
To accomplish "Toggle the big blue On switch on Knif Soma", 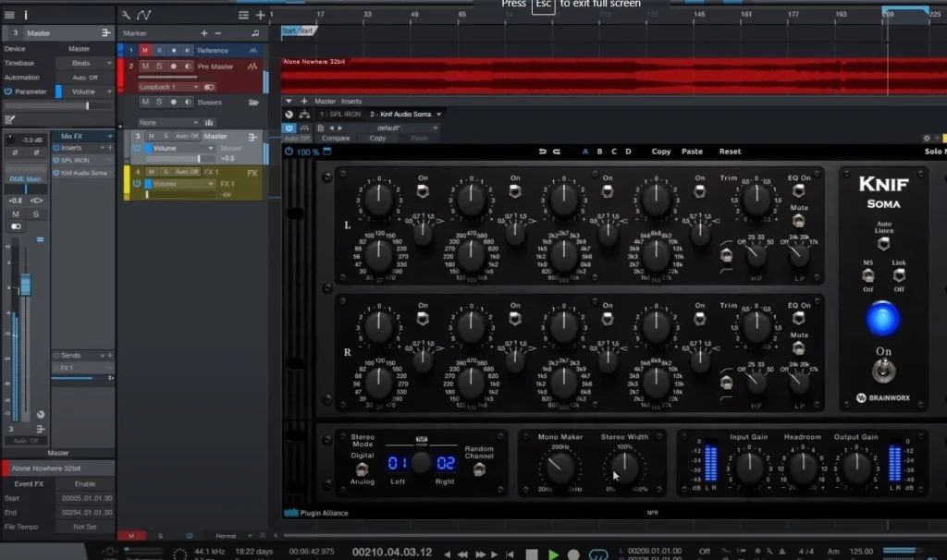I will click(x=883, y=318).
